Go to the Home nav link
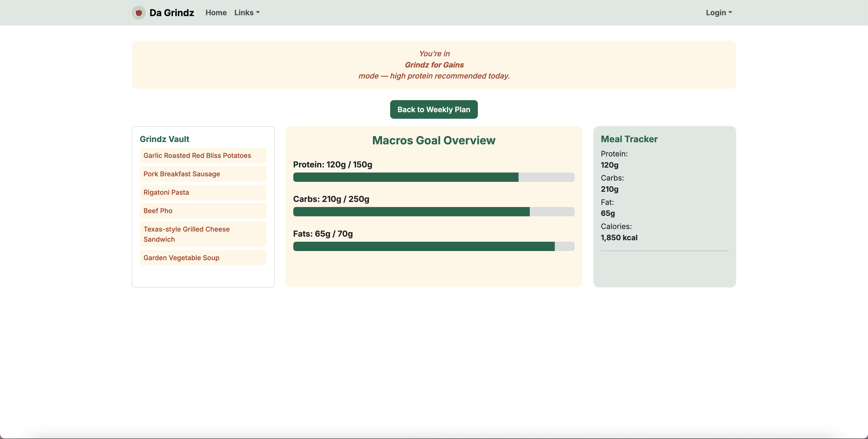868x439 pixels. [216, 13]
